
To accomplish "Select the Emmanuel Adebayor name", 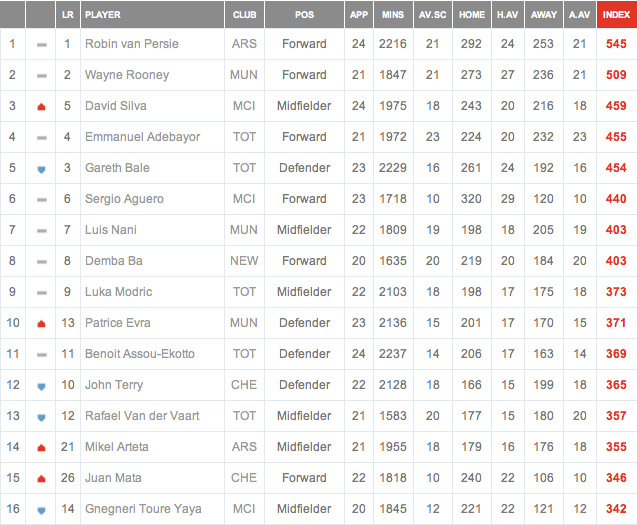I will pyautogui.click(x=143, y=137).
